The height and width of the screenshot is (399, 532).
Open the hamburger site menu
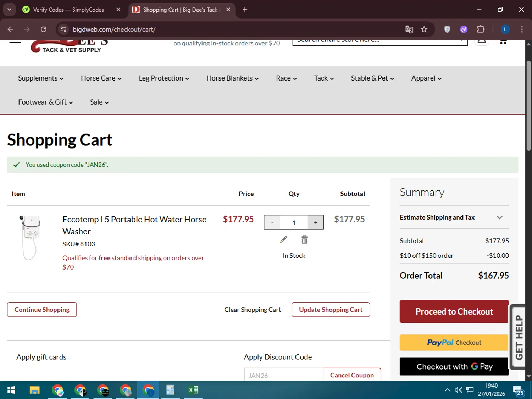pos(15,42)
